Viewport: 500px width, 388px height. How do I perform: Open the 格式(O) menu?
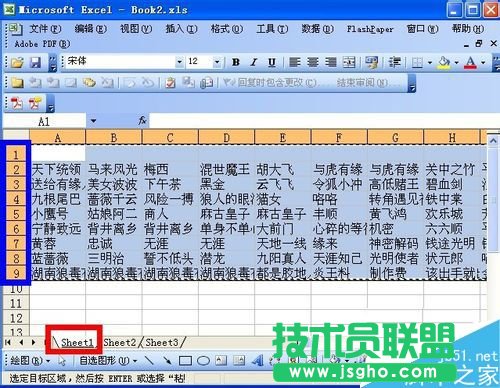227,29
